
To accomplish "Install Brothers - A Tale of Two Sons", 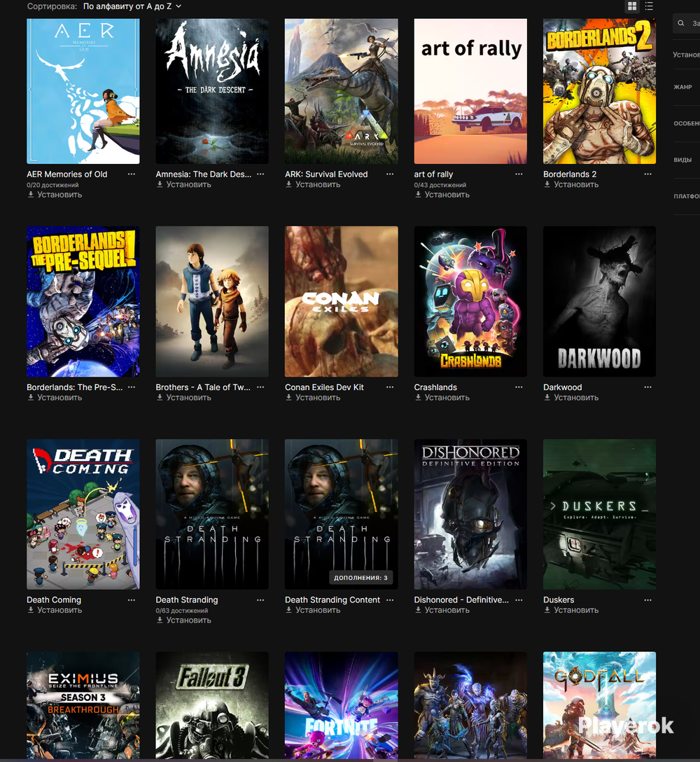I will 183,398.
